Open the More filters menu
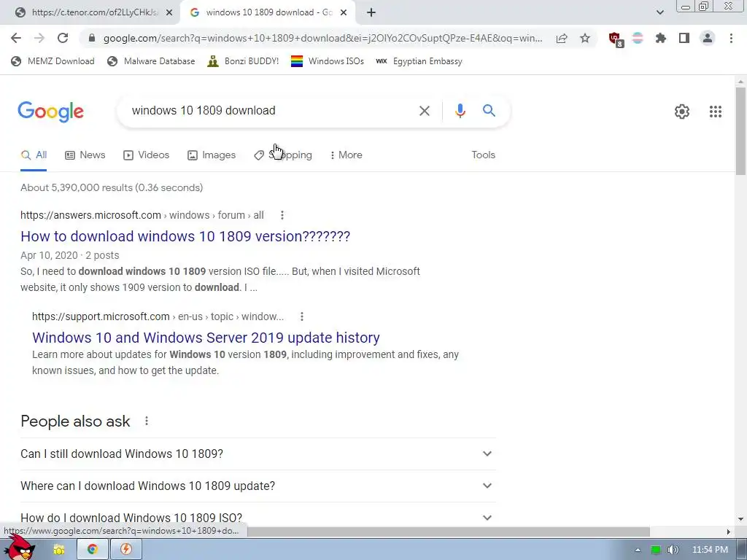The image size is (747, 560). pos(347,155)
